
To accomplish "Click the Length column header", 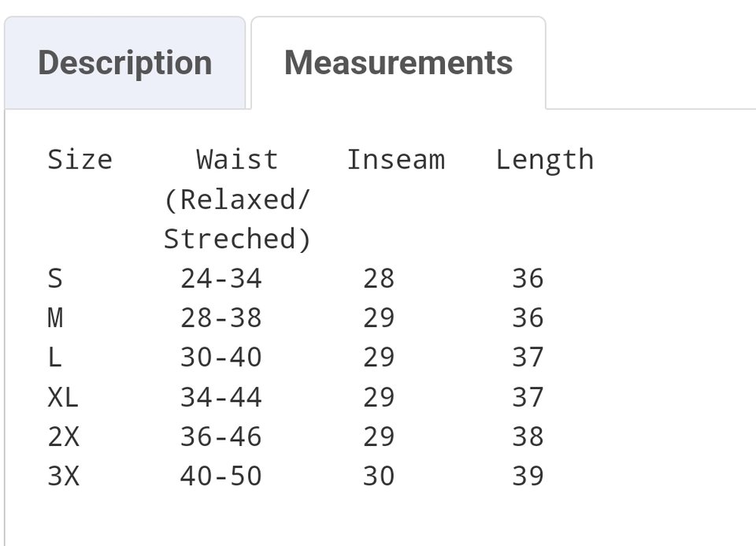I will pos(545,161).
